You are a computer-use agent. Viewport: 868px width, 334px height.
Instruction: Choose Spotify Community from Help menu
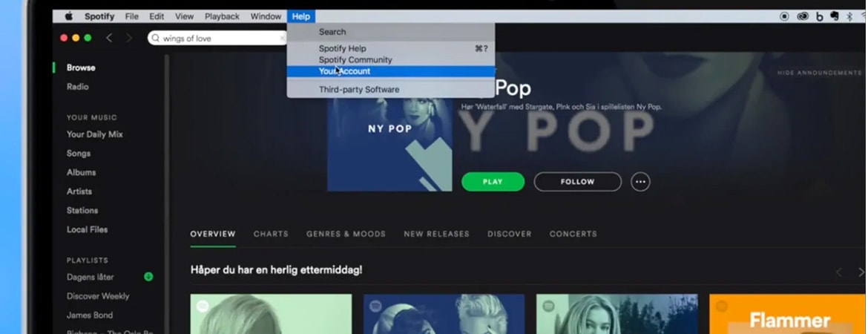pos(355,60)
